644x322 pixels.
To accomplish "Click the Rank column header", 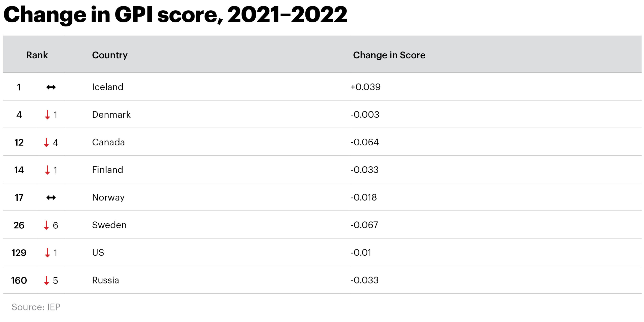I will pyautogui.click(x=37, y=55).
